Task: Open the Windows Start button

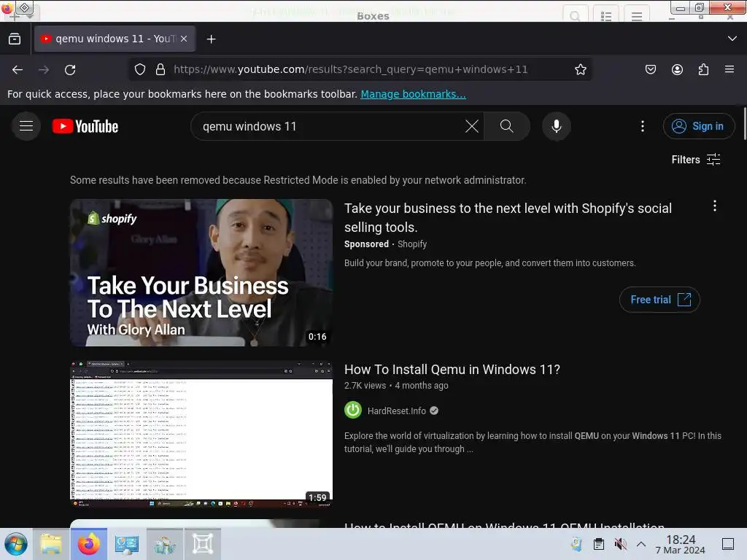Action: (16, 544)
